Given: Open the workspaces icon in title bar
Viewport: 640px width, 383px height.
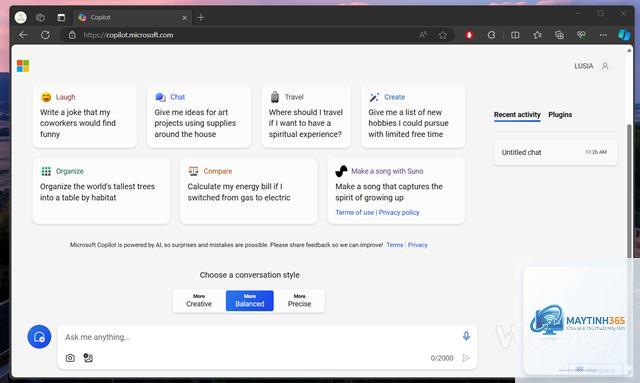Looking at the screenshot, I should [x=40, y=17].
